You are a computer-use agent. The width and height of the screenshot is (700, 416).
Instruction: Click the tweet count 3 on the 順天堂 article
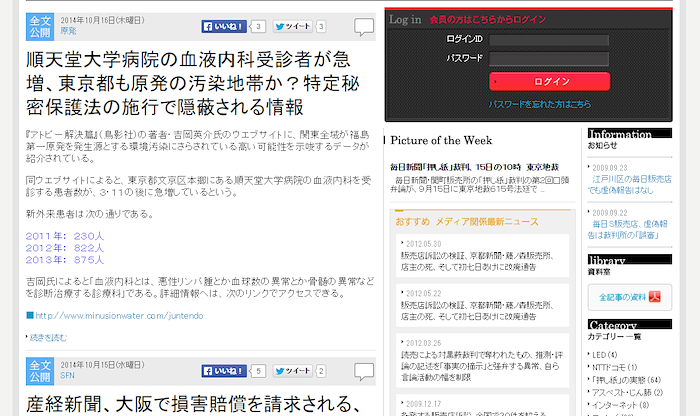click(x=321, y=26)
